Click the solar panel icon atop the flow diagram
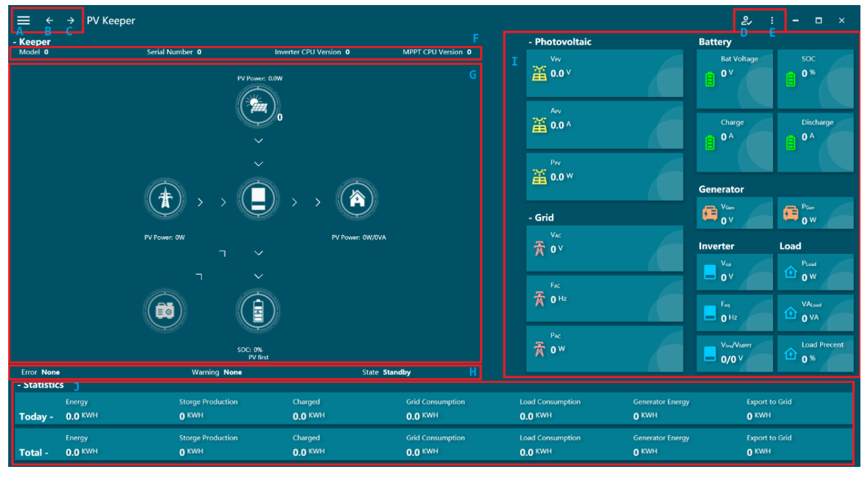 tap(258, 105)
